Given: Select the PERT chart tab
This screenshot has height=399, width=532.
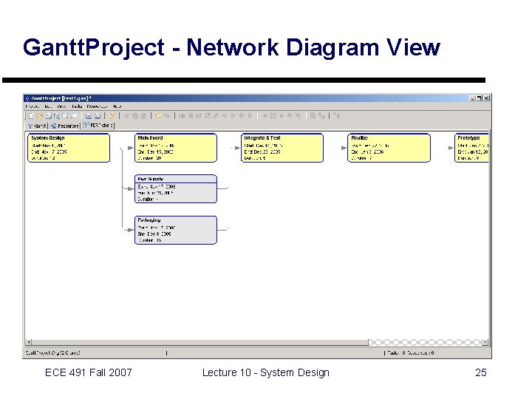Looking at the screenshot, I should pyautogui.click(x=98, y=125).
